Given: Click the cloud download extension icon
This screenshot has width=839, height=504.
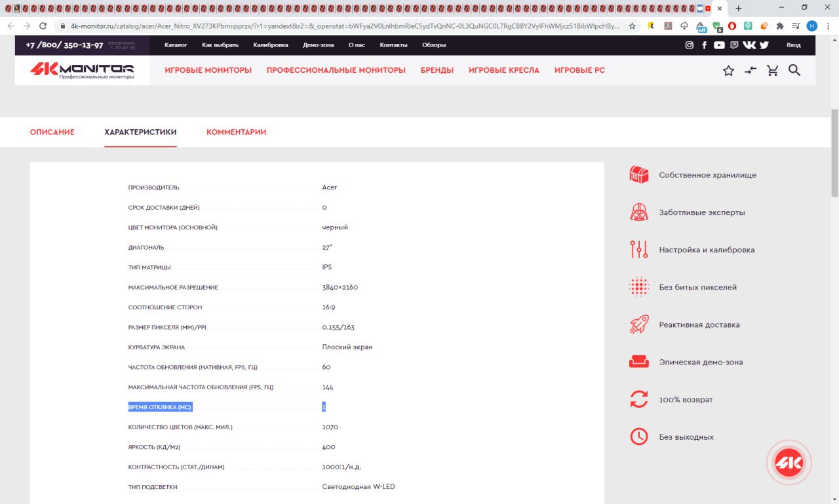Looking at the screenshot, I should tap(684, 26).
